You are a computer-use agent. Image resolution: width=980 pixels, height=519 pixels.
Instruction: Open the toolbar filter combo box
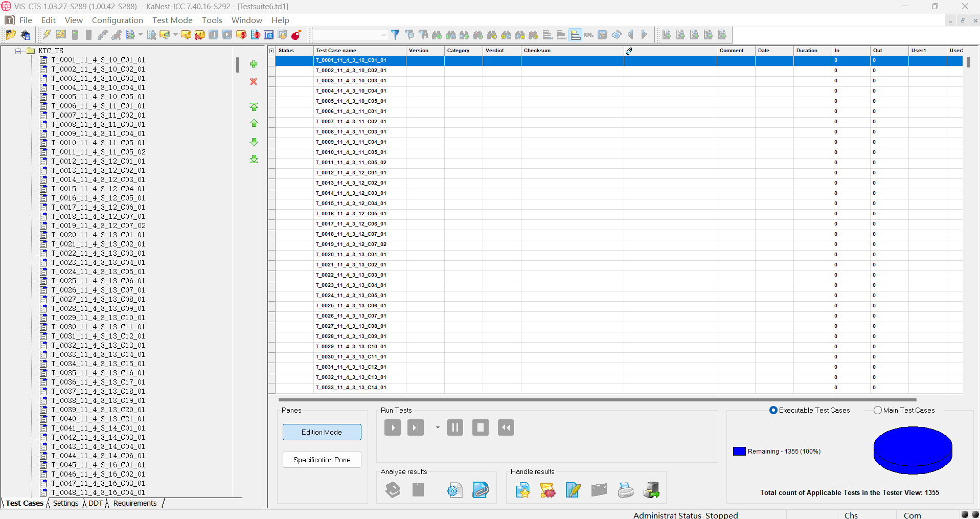click(x=383, y=35)
